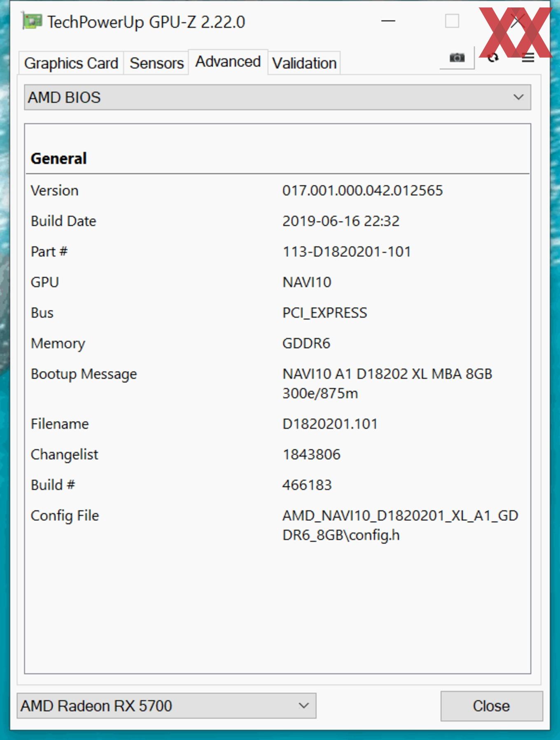Select Filename value D1820201.101
This screenshot has width=560, height=740.
[330, 424]
